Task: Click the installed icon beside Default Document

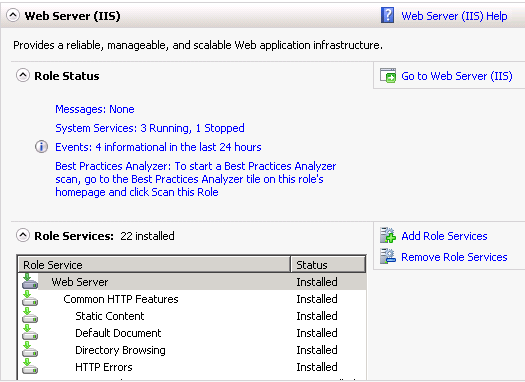Action: 30,333
